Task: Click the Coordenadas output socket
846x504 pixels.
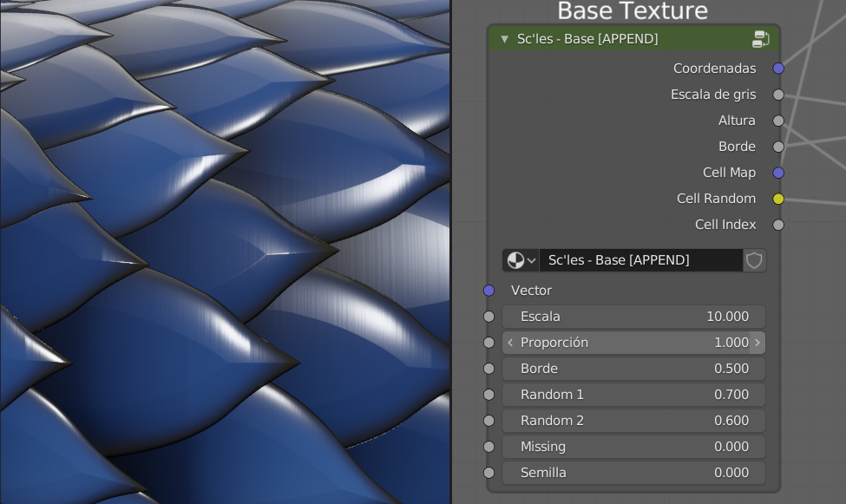Action: click(x=778, y=68)
